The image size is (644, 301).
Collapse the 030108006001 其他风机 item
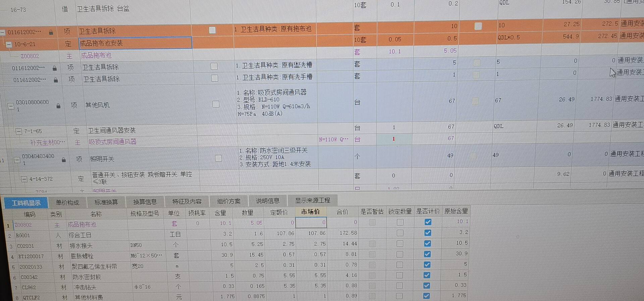(11, 106)
